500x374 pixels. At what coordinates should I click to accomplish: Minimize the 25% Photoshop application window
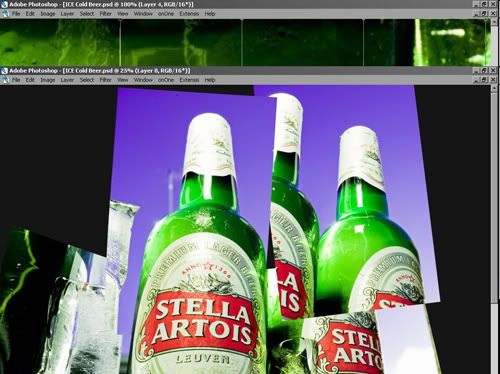476,71
